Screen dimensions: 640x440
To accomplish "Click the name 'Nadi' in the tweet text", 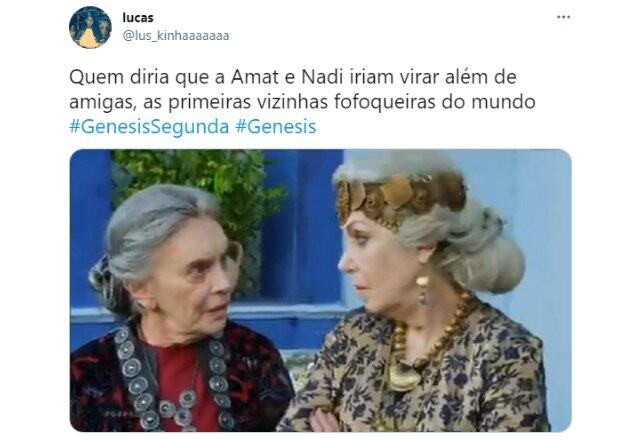I will pos(322,77).
